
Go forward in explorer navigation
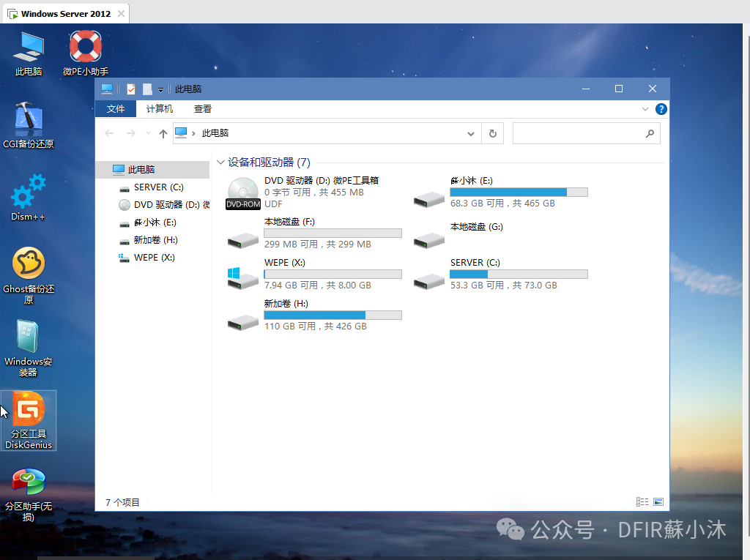click(x=130, y=133)
